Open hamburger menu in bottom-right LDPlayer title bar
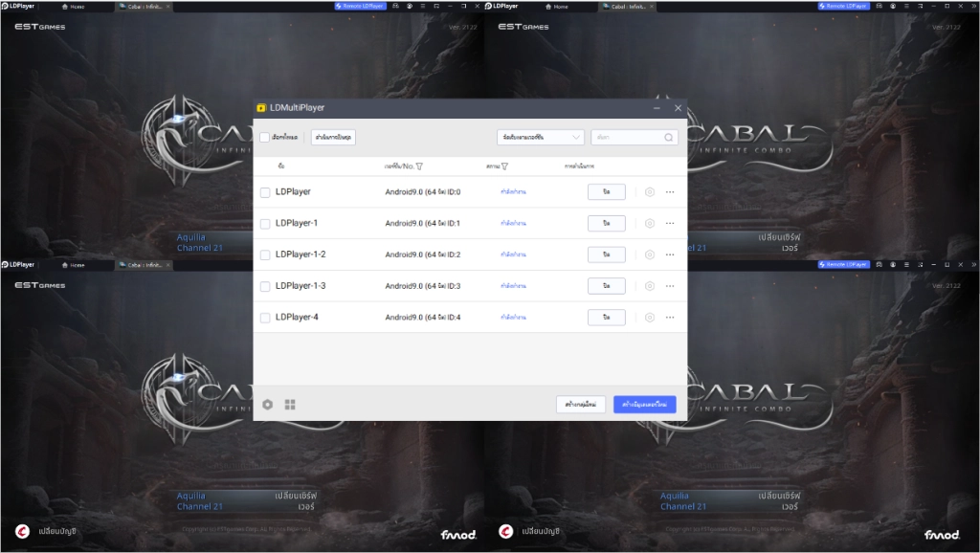This screenshot has width=980, height=553. coord(907,264)
